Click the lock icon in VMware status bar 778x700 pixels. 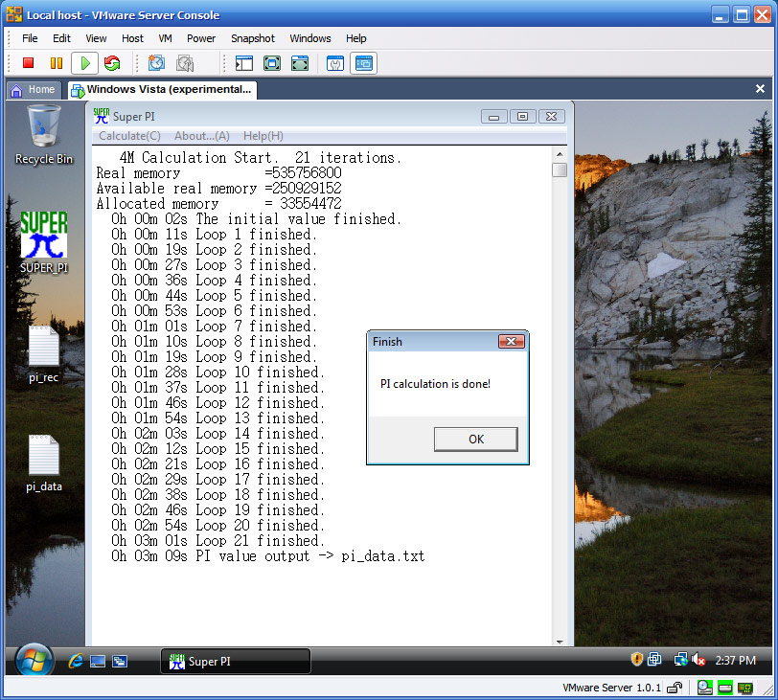click(x=675, y=688)
